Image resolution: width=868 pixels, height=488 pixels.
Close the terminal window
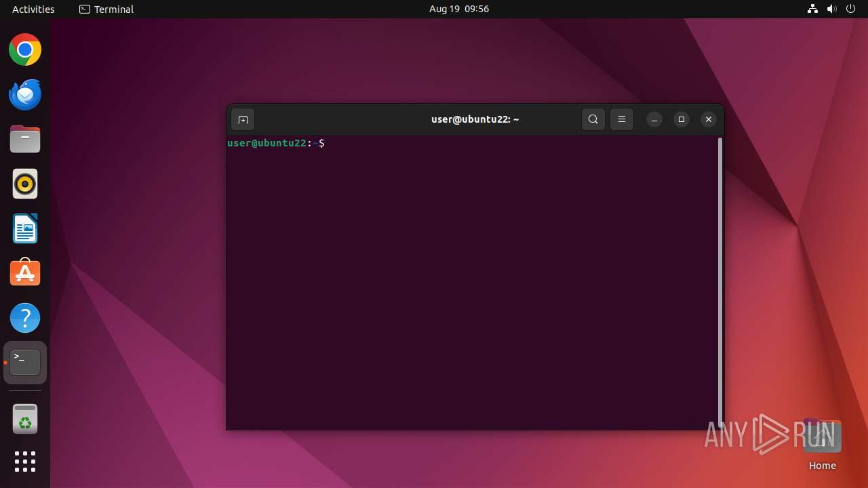pos(709,119)
